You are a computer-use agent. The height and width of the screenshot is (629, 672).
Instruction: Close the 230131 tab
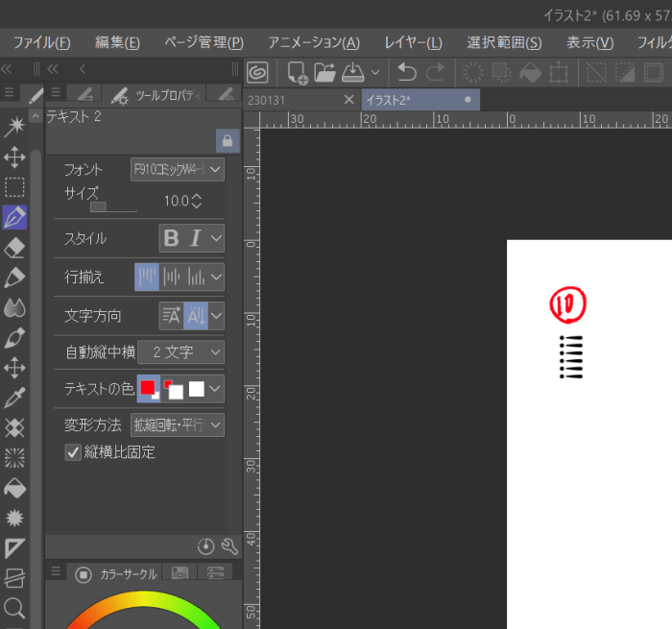pos(348,100)
